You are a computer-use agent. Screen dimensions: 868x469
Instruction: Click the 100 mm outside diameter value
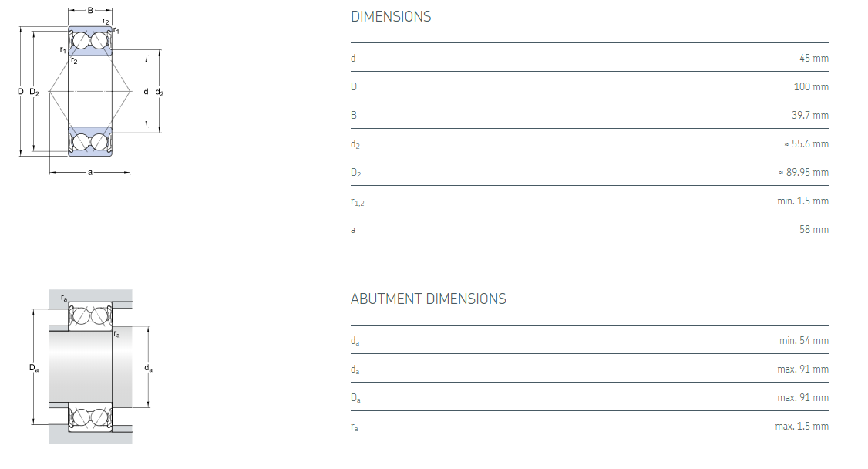(x=811, y=86)
